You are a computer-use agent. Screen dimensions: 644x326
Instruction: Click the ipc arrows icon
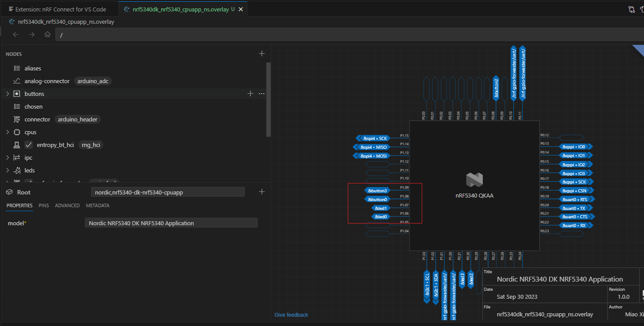click(17, 158)
